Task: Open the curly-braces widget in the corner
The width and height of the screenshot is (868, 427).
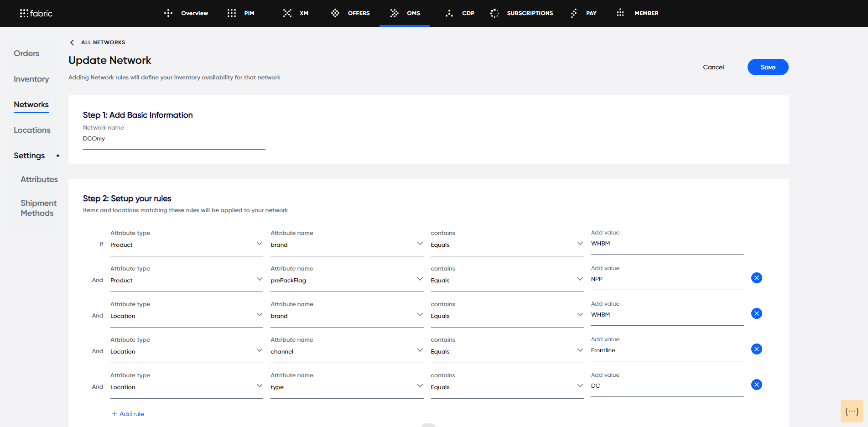Action: [x=852, y=411]
